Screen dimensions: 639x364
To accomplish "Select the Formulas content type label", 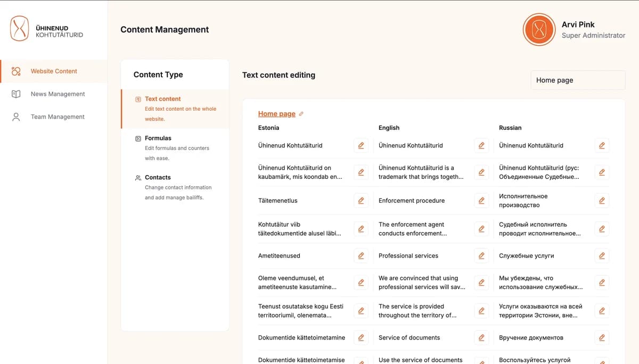I will 158,138.
